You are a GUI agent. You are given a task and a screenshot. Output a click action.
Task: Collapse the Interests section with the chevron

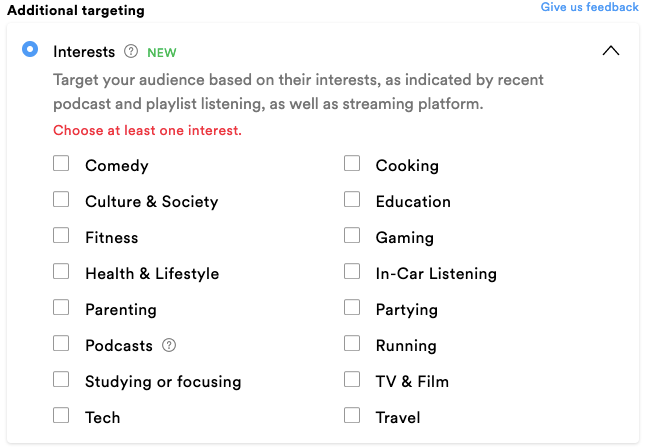611,51
